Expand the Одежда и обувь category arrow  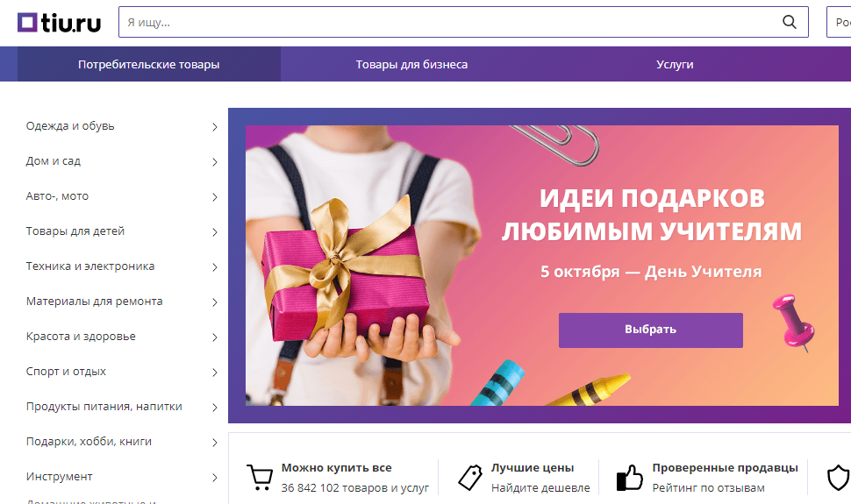pos(215,127)
